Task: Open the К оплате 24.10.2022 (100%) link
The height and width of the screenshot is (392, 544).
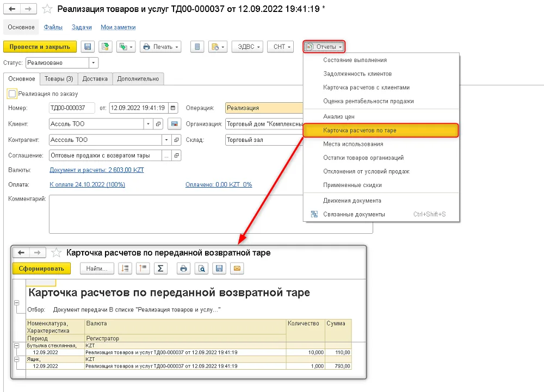Action: pyautogui.click(x=88, y=184)
